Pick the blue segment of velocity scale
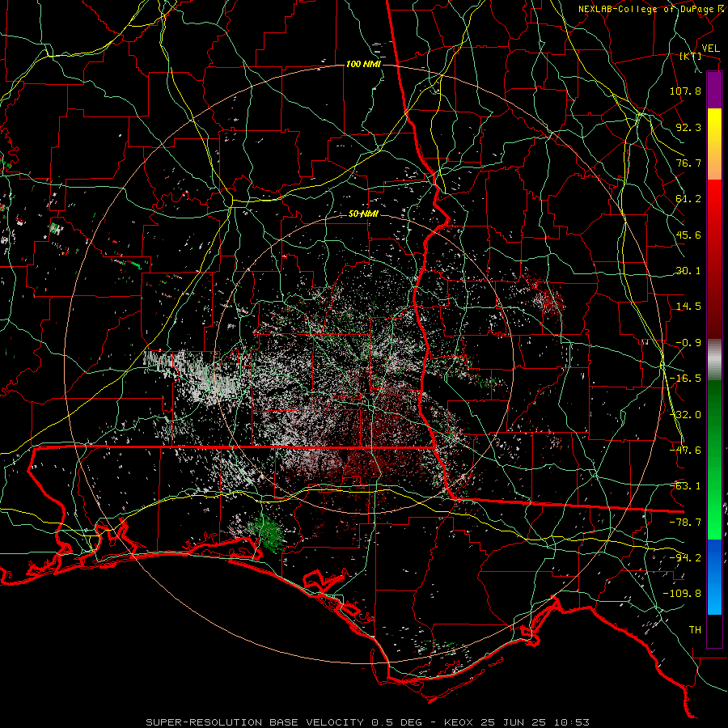This screenshot has height=728, width=728. [x=714, y=577]
